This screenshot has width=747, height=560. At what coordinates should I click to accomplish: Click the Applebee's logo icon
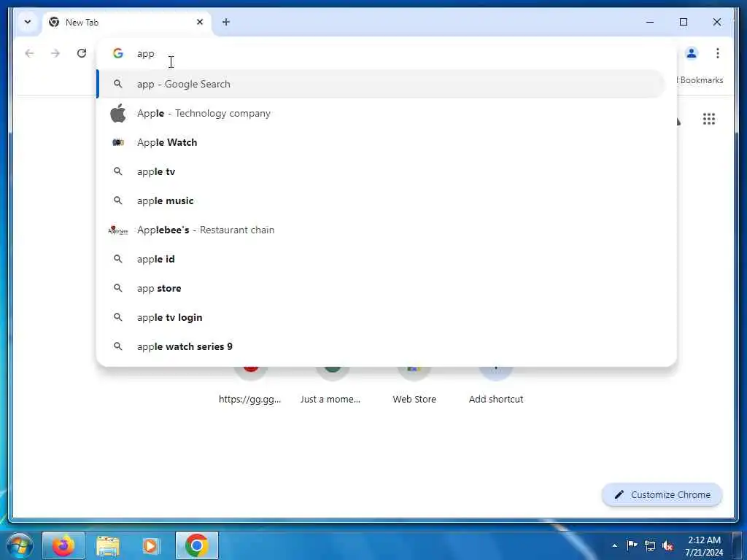(118, 230)
